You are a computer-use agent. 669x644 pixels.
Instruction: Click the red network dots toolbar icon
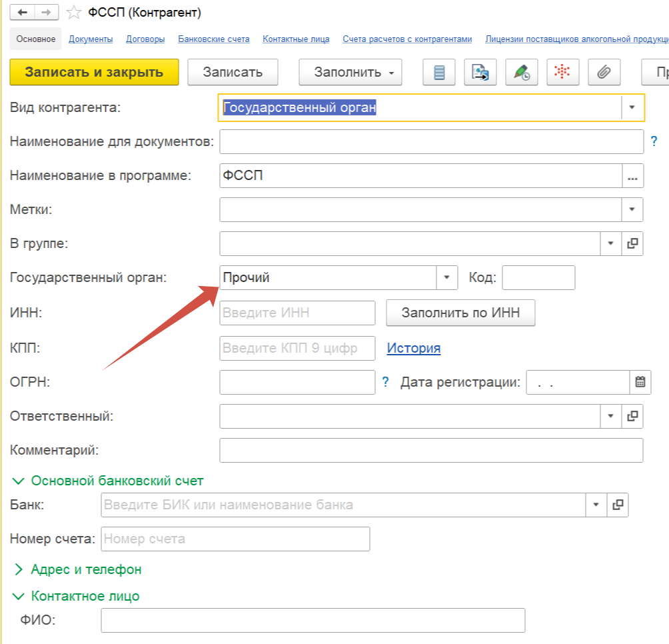pos(563,73)
